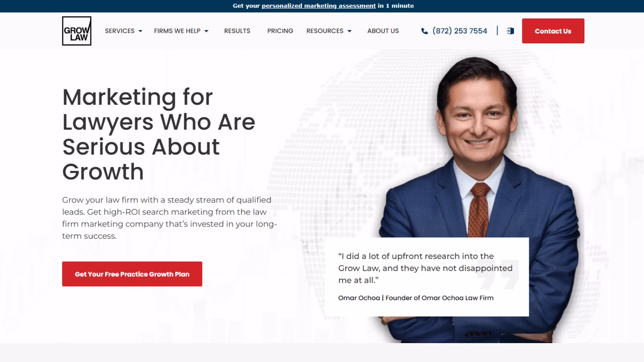644x362 pixels.
Task: Click the Contact Us button
Action: 553,31
